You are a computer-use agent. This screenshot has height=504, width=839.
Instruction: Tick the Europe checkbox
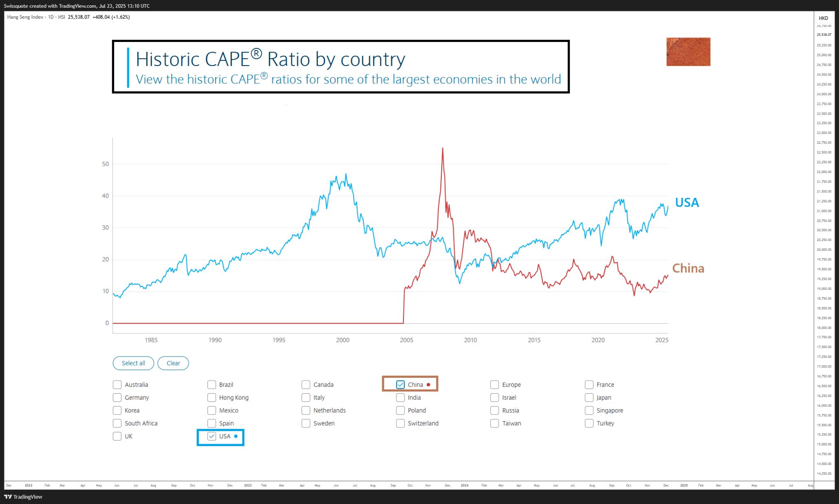click(x=495, y=385)
